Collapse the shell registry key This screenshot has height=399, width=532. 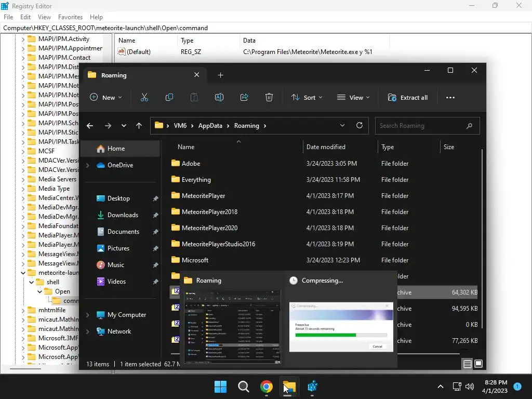32,282
